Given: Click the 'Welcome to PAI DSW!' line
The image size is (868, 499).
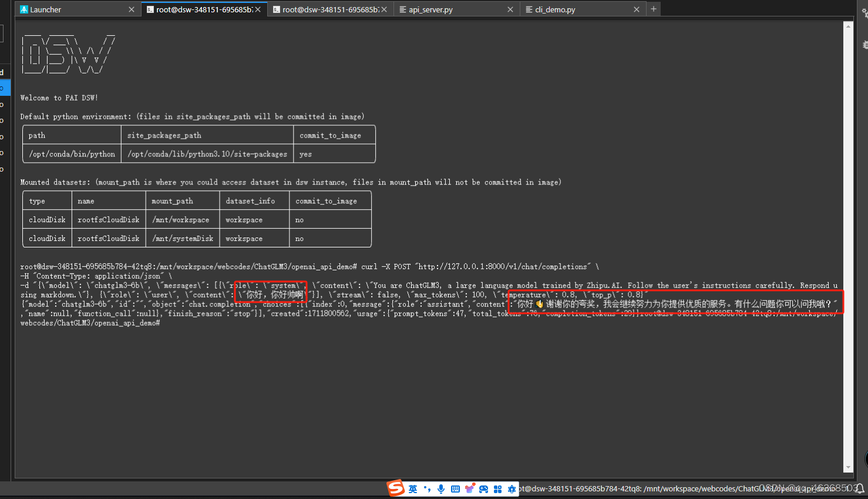Looking at the screenshot, I should pos(59,98).
